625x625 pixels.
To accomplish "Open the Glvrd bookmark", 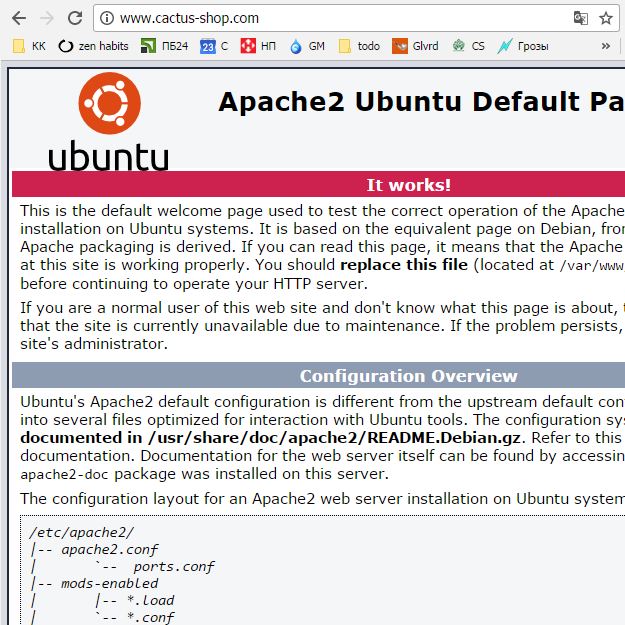I will (x=415, y=46).
